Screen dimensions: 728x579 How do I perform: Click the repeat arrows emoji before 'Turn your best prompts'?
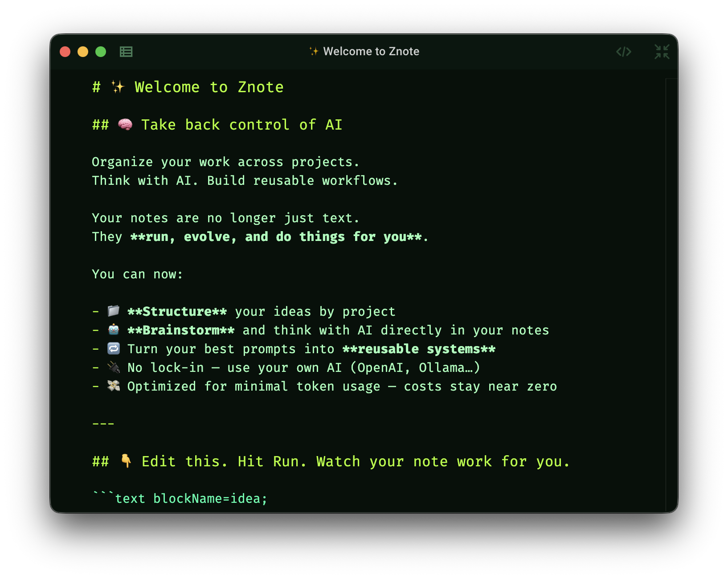coord(114,348)
